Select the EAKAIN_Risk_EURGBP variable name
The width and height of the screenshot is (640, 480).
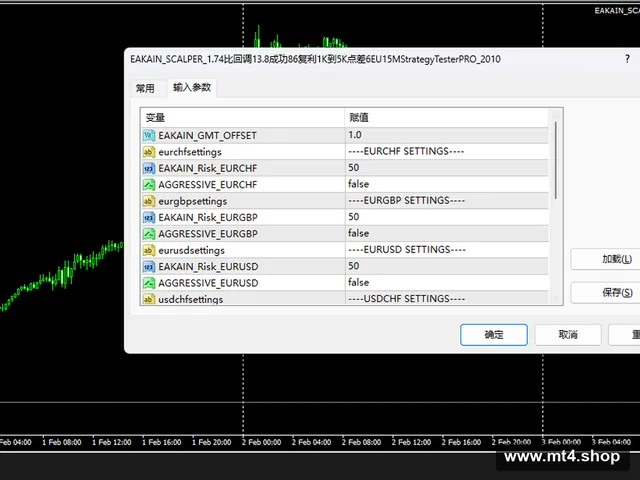pos(208,217)
